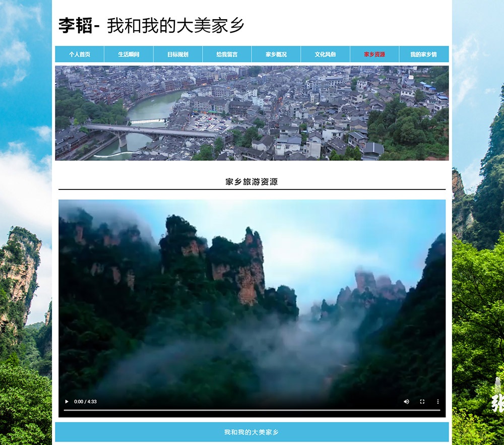The width and height of the screenshot is (504, 445).
Task: Play the hometown tourism video
Action: [67, 402]
